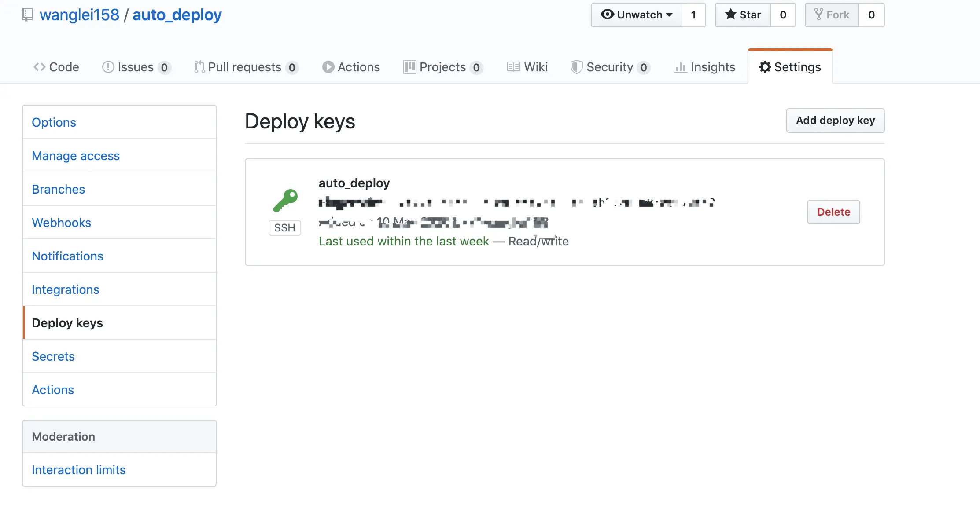The image size is (980, 505).
Task: Click the Settings gear tab
Action: point(790,67)
